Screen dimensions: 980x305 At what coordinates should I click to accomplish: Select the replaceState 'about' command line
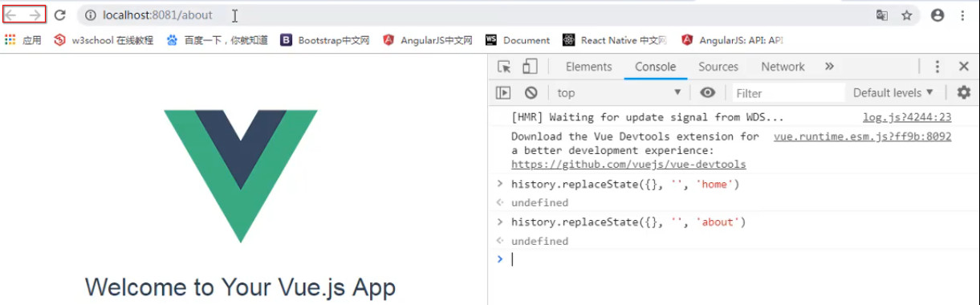[x=628, y=222]
